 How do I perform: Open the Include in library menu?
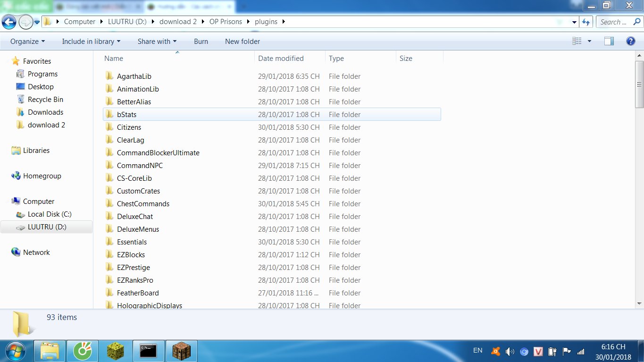(91, 41)
